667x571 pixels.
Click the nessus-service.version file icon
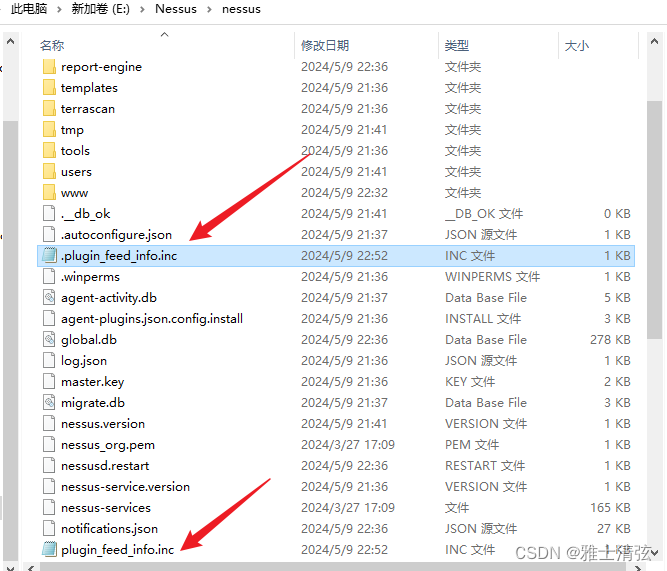tap(49, 487)
